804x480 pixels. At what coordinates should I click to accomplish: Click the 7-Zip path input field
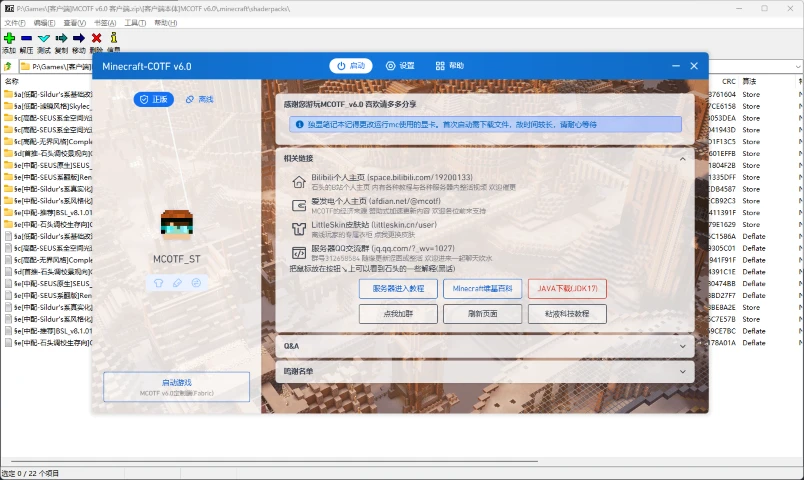[x=56, y=67]
